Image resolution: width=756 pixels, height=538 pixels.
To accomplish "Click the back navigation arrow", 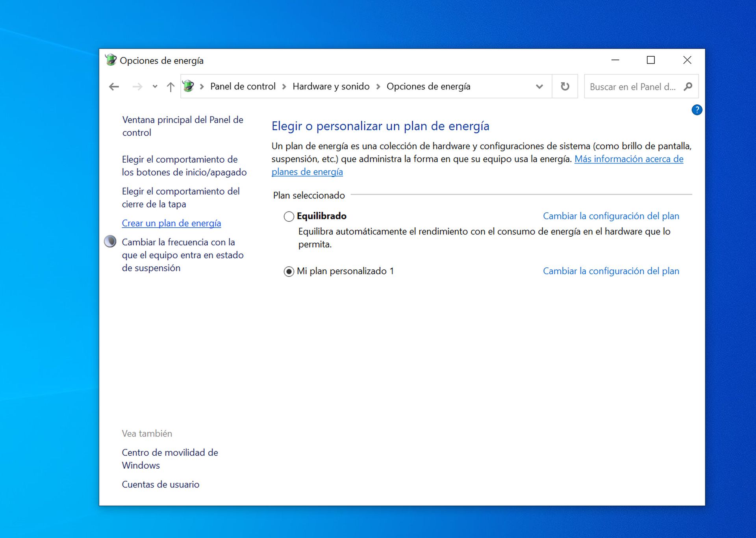I will (114, 87).
